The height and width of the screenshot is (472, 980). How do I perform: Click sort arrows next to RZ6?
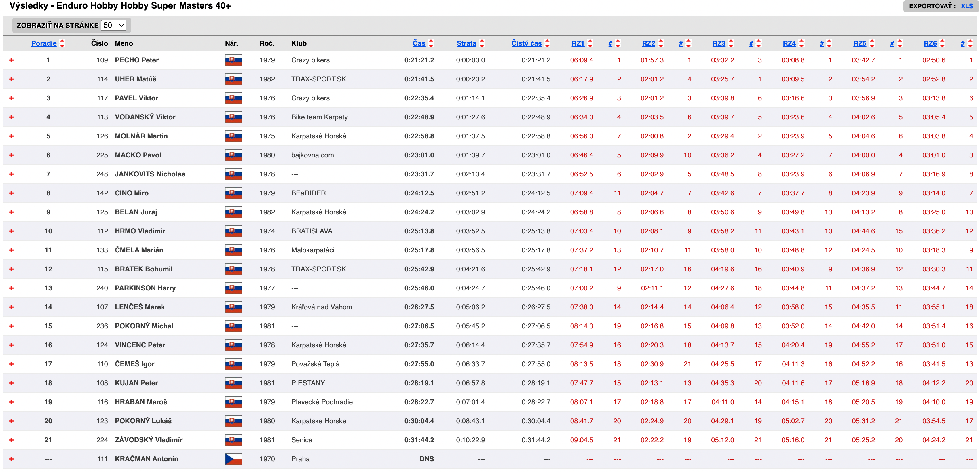click(x=942, y=43)
